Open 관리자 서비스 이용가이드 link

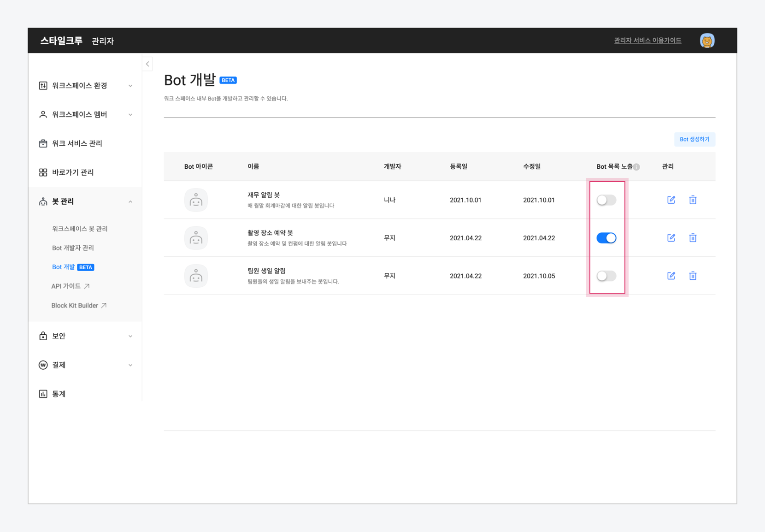coord(647,41)
